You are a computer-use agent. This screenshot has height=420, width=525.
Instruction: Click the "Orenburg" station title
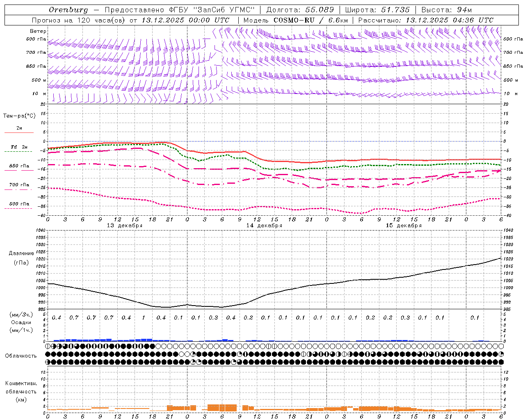tap(68, 10)
